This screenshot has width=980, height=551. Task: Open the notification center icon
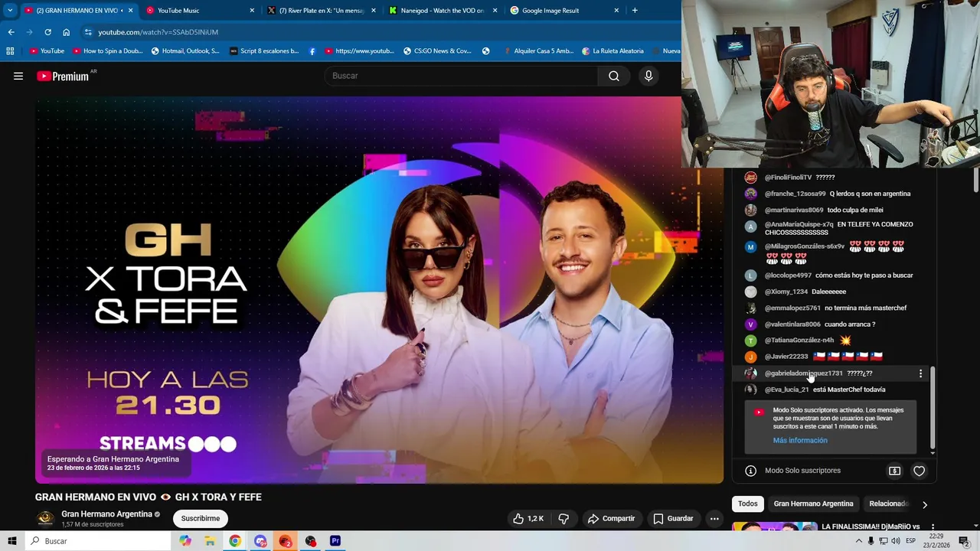(964, 541)
